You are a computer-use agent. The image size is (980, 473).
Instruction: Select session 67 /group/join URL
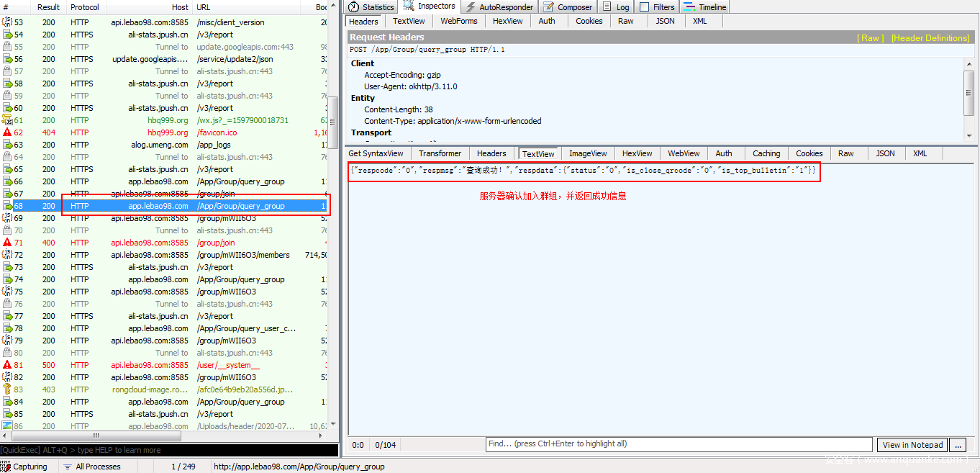pyautogui.click(x=216, y=194)
